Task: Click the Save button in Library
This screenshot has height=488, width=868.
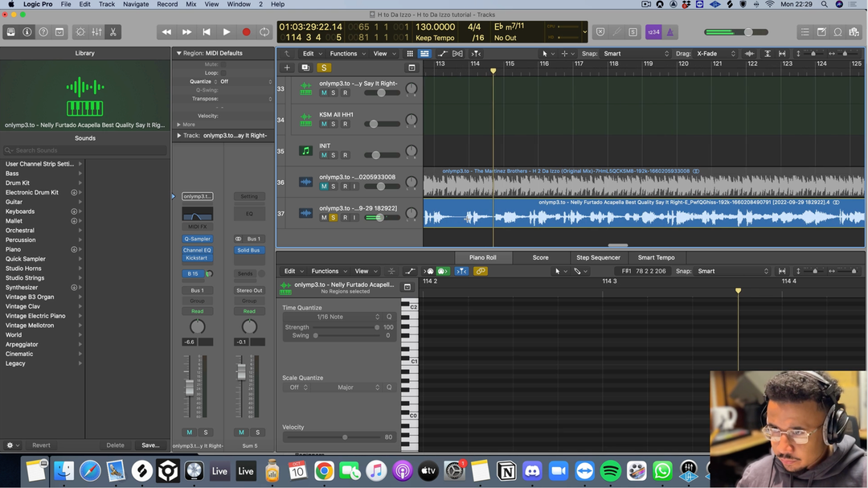Action: (150, 445)
